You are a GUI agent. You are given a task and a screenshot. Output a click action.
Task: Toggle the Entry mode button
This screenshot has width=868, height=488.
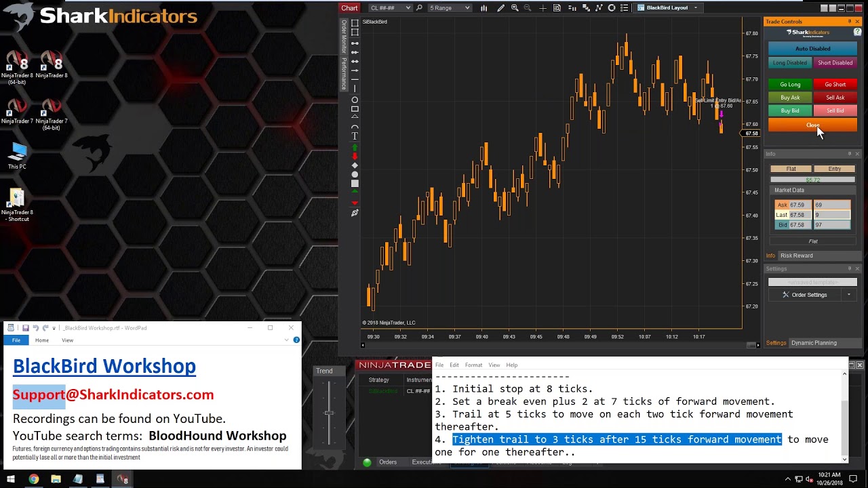(835, 169)
